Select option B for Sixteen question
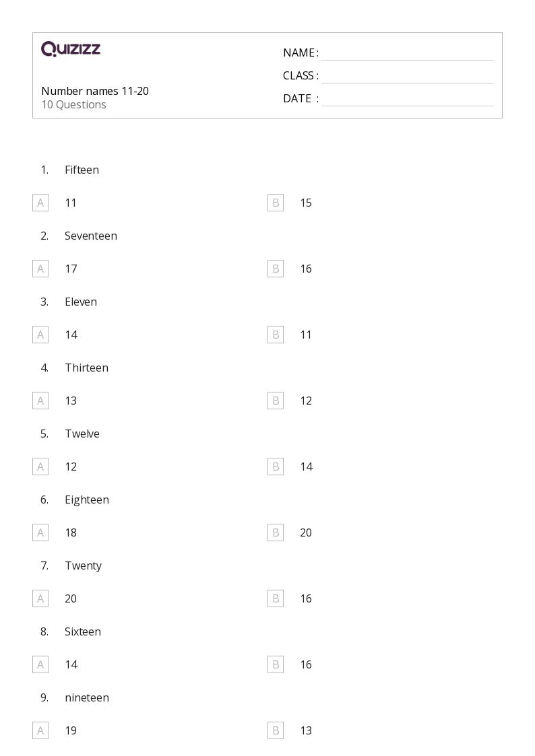 pos(276,664)
